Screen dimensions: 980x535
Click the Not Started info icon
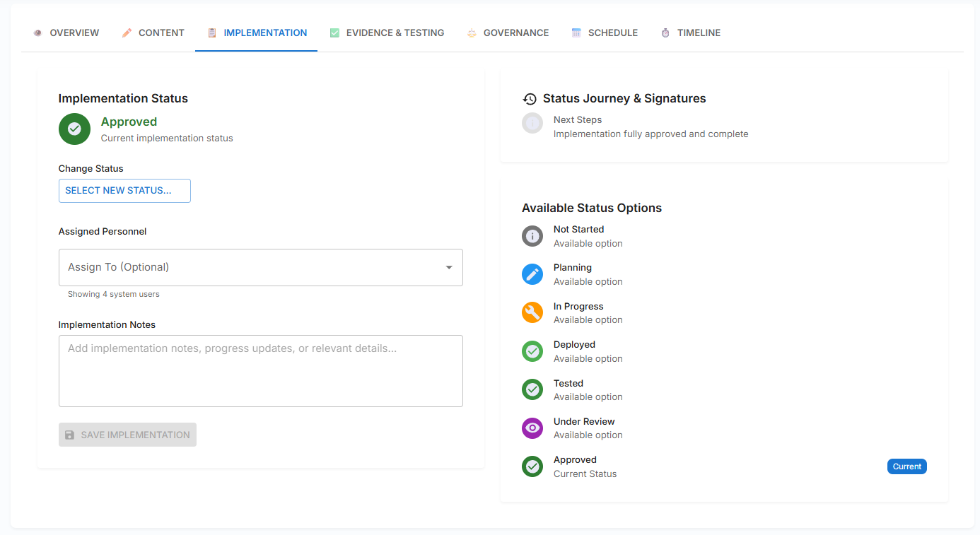pos(532,236)
